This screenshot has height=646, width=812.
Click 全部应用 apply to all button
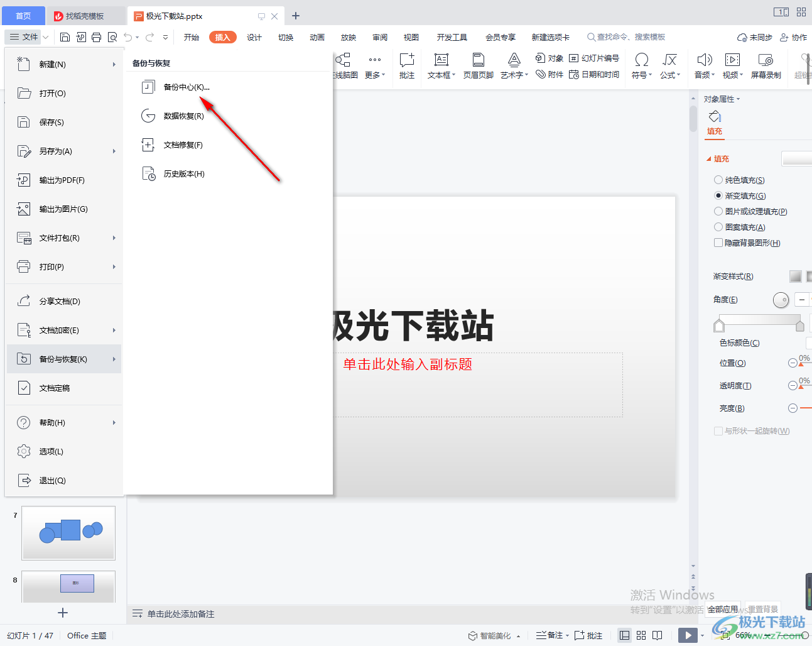point(723,609)
